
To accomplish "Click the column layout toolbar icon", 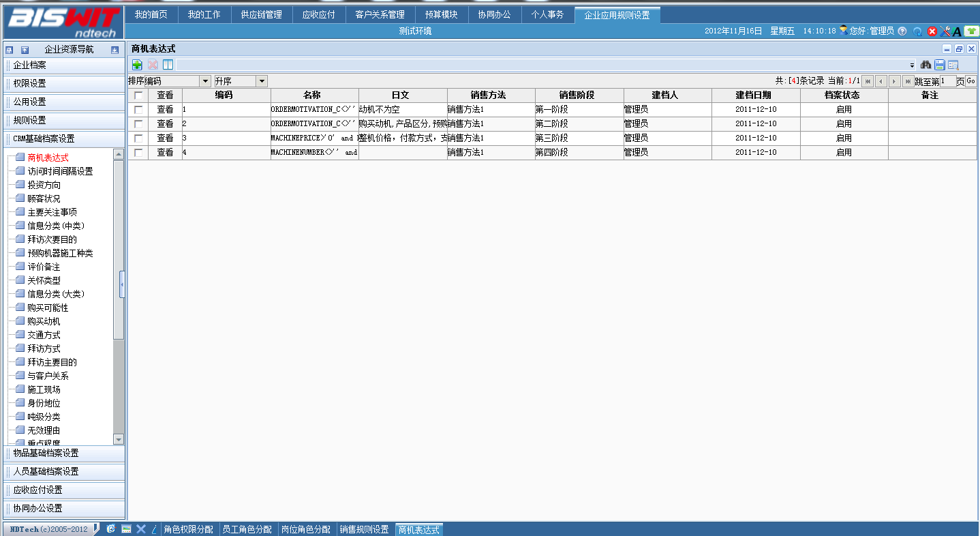I will pos(168,65).
